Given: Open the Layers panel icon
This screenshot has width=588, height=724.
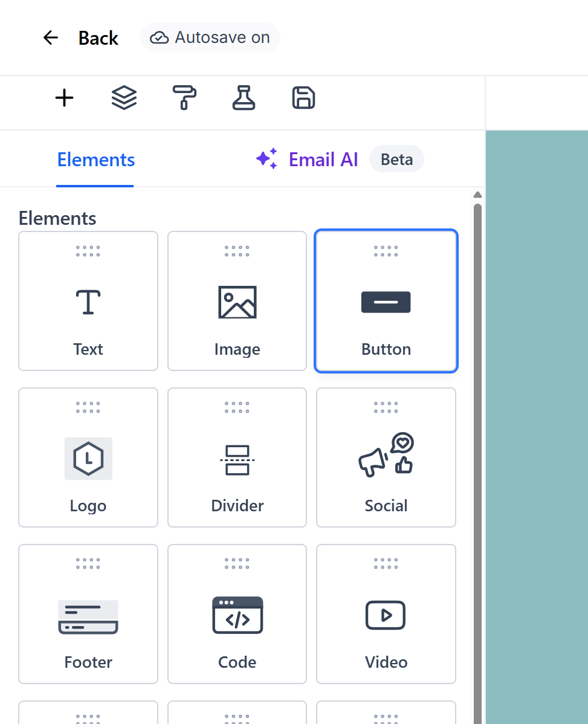Looking at the screenshot, I should coord(124,97).
